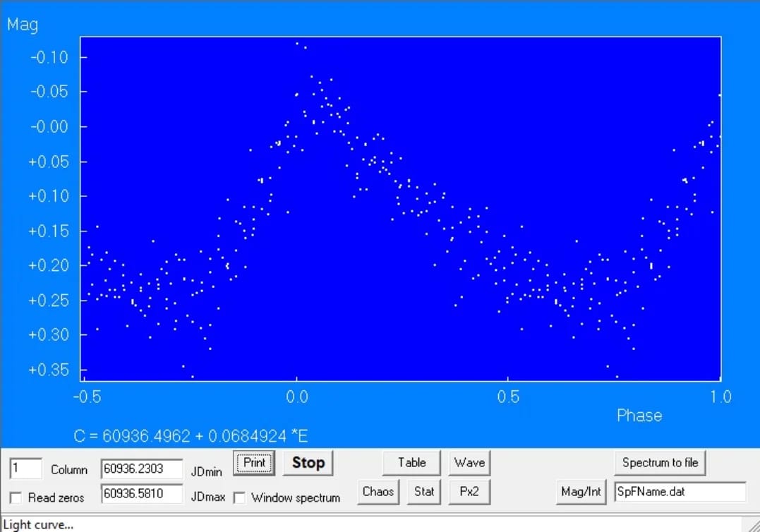The image size is (760, 532).
Task: Toggle the Window spectrum checkbox
Action: coord(240,498)
